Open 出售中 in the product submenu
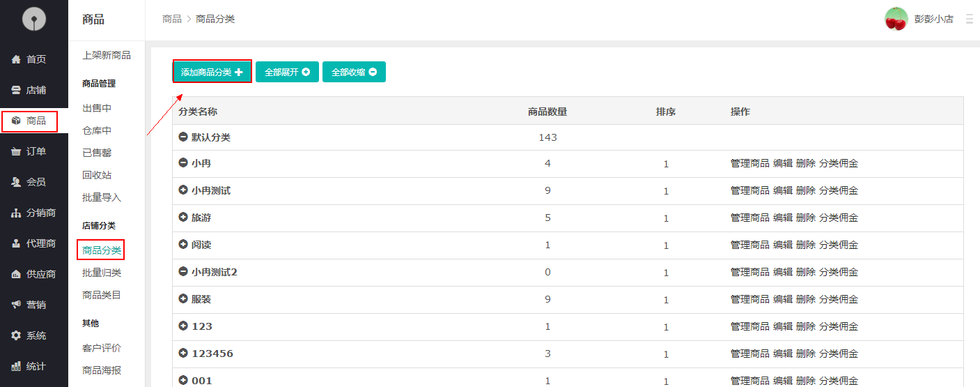Viewport: 980px width, 387px height. [97, 108]
